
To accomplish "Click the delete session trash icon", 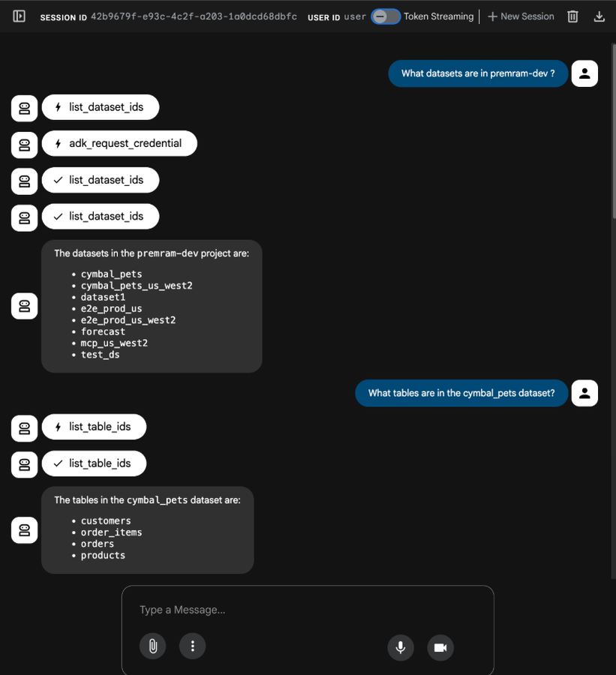I will point(572,16).
